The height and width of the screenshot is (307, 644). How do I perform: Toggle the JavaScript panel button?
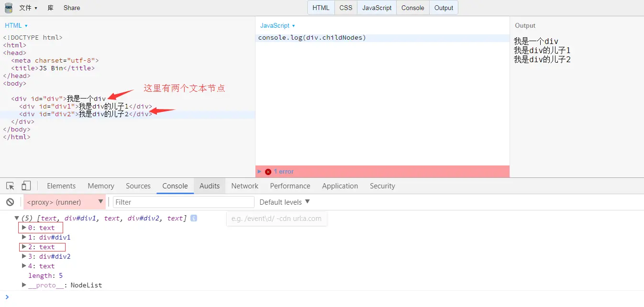(x=377, y=8)
